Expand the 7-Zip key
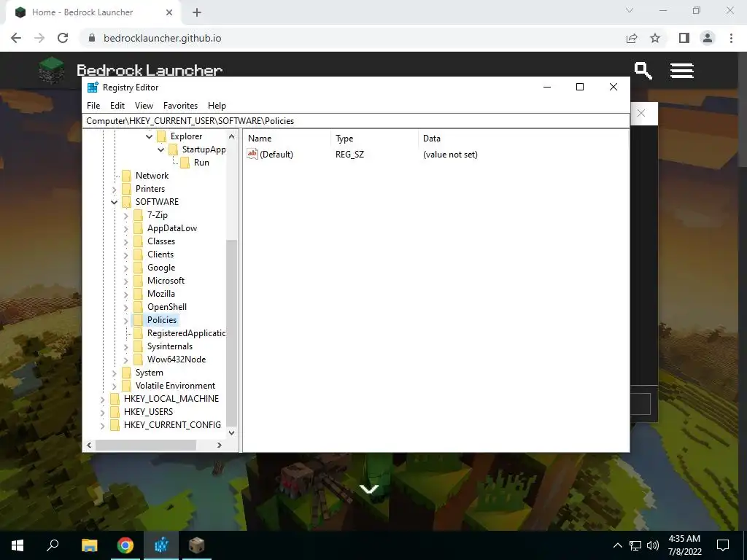747x560 pixels. point(125,216)
